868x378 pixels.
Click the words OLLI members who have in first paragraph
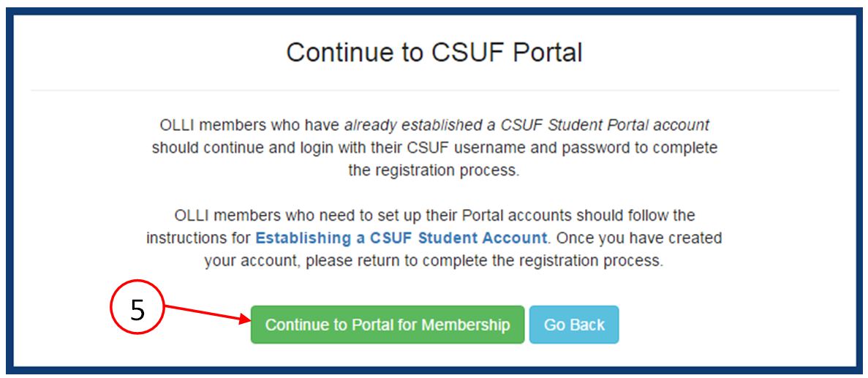(249, 126)
